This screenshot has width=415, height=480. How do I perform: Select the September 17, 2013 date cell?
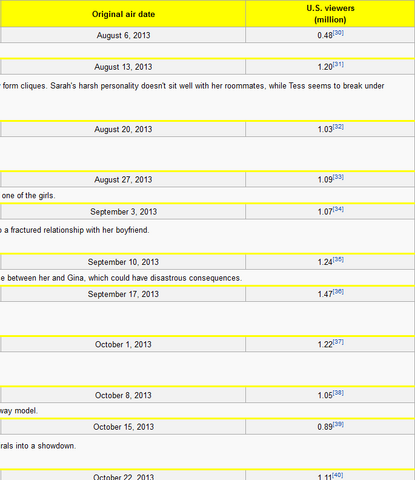pyautogui.click(x=123, y=294)
